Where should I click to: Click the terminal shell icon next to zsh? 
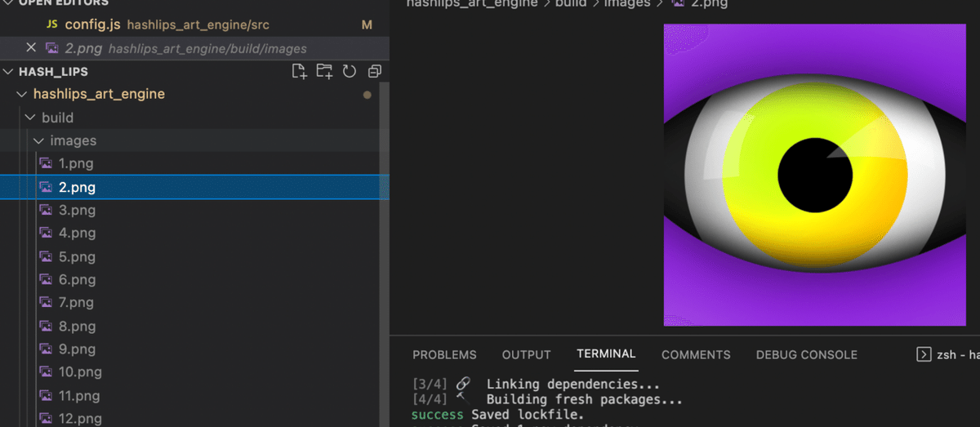(924, 354)
